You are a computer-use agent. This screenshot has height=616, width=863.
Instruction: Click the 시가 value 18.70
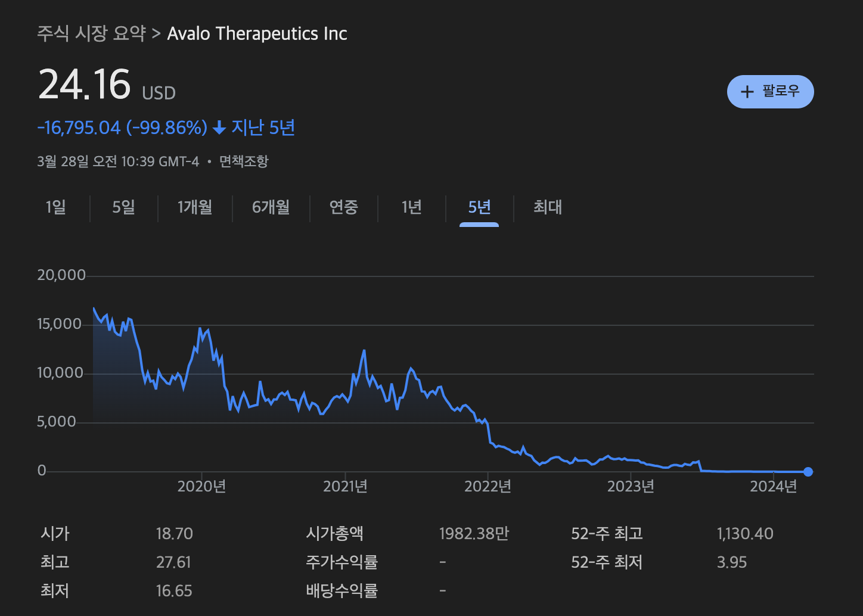pyautogui.click(x=175, y=534)
